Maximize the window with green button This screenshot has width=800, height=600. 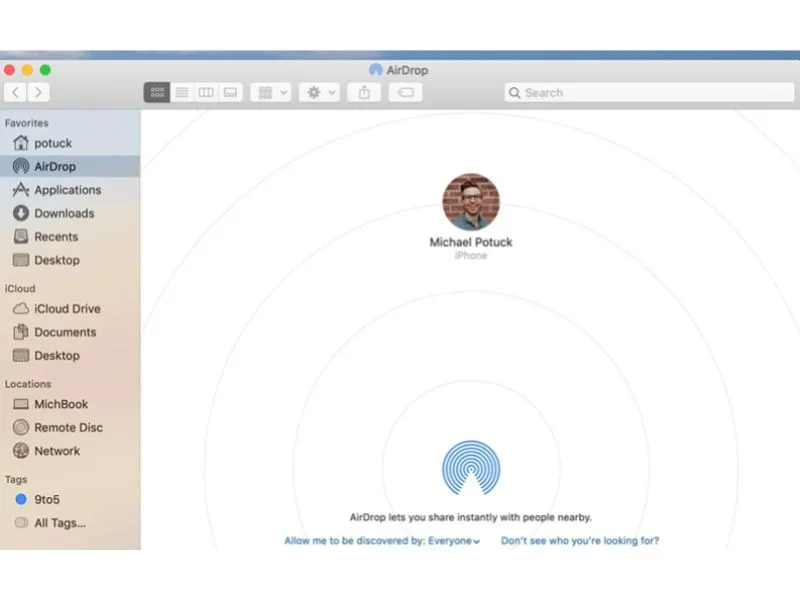(45, 70)
